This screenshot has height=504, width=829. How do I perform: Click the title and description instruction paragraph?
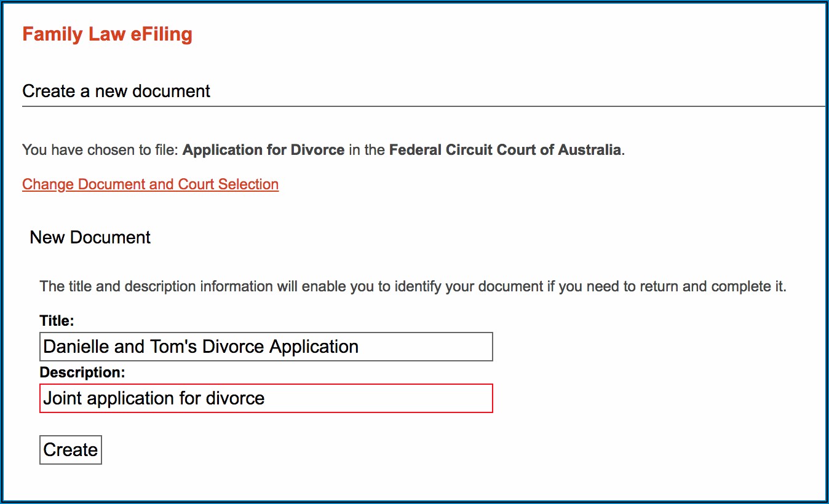[413, 286]
